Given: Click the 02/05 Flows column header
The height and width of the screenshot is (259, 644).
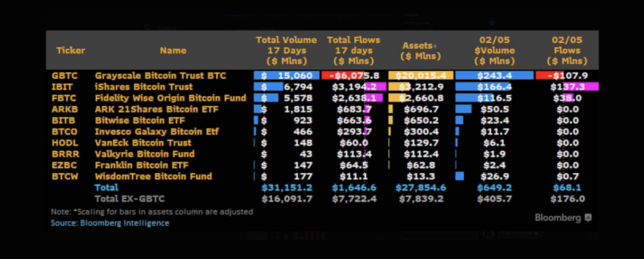Looking at the screenshot, I should (x=567, y=50).
